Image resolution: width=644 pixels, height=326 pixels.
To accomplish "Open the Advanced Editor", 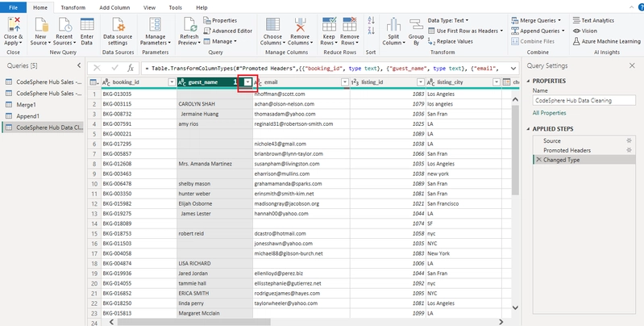I will [228, 31].
